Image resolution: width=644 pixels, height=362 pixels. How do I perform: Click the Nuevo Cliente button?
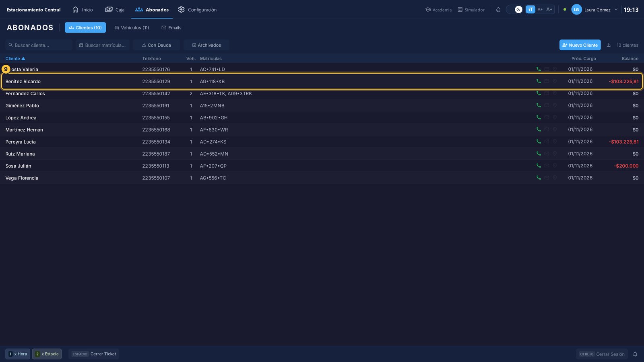point(580,45)
